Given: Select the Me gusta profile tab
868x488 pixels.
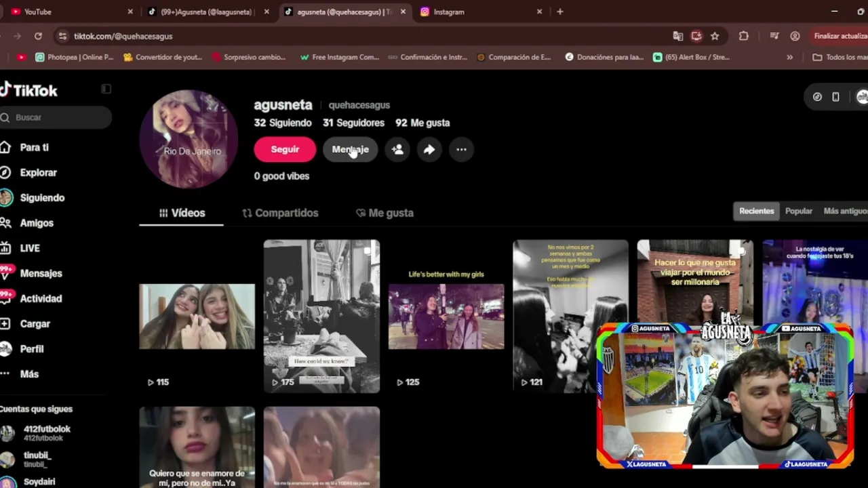Looking at the screenshot, I should [x=384, y=213].
